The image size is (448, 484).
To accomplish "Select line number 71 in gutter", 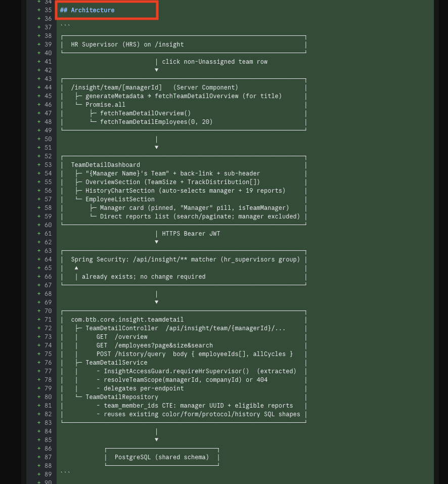I will 48,320.
